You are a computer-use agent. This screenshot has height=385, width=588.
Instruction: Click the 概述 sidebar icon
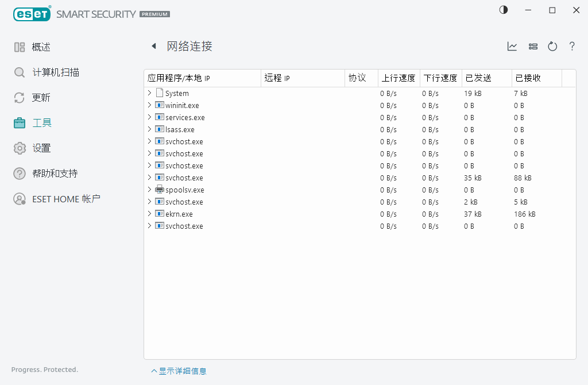(19, 47)
